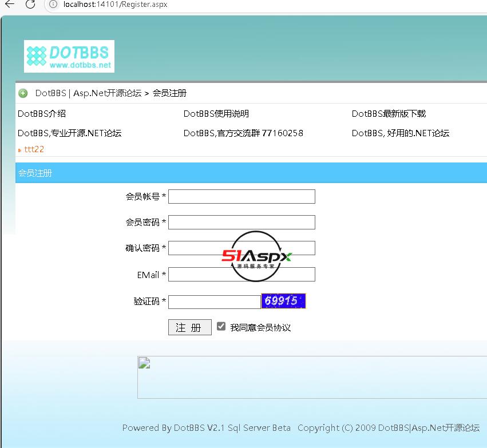Image resolution: width=487 pixels, height=448 pixels.
Task: Focus the EMail input field
Action: tap(241, 275)
